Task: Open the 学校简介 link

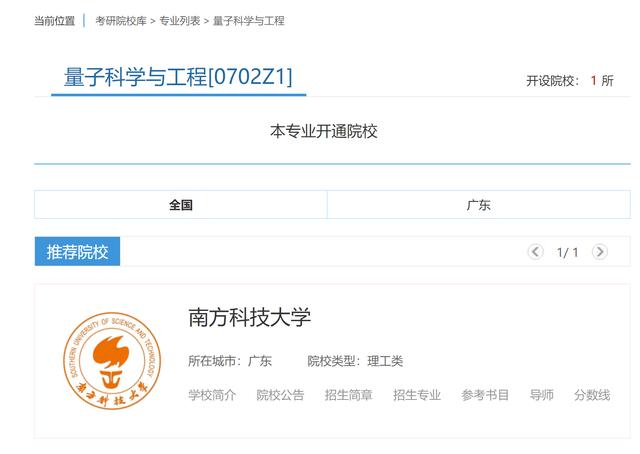Action: point(212,395)
